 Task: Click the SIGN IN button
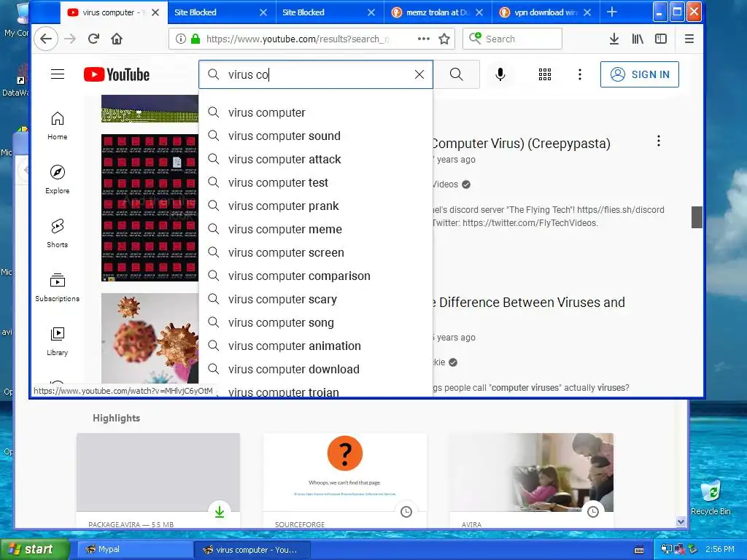[x=639, y=74]
